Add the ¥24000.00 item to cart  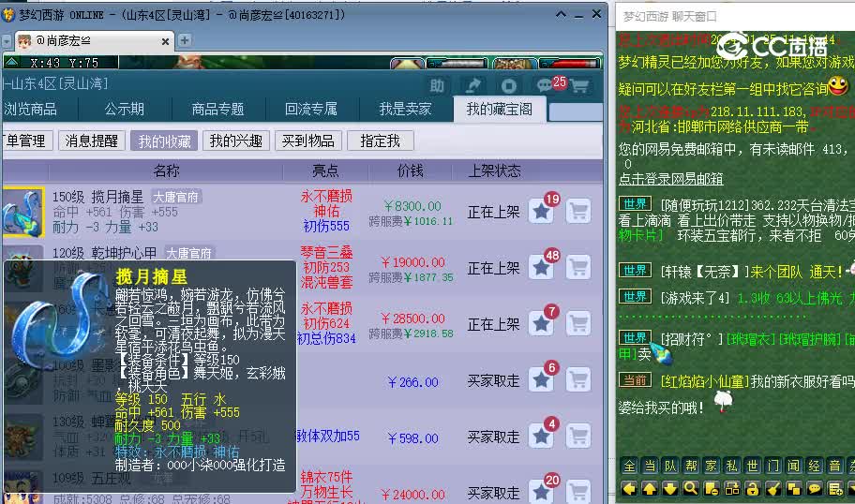(578, 492)
